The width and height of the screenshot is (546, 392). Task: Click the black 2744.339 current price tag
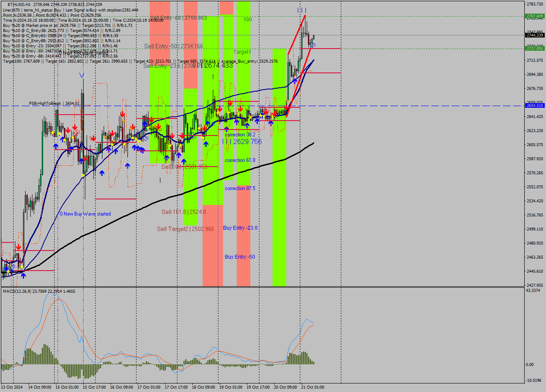tap(534, 35)
